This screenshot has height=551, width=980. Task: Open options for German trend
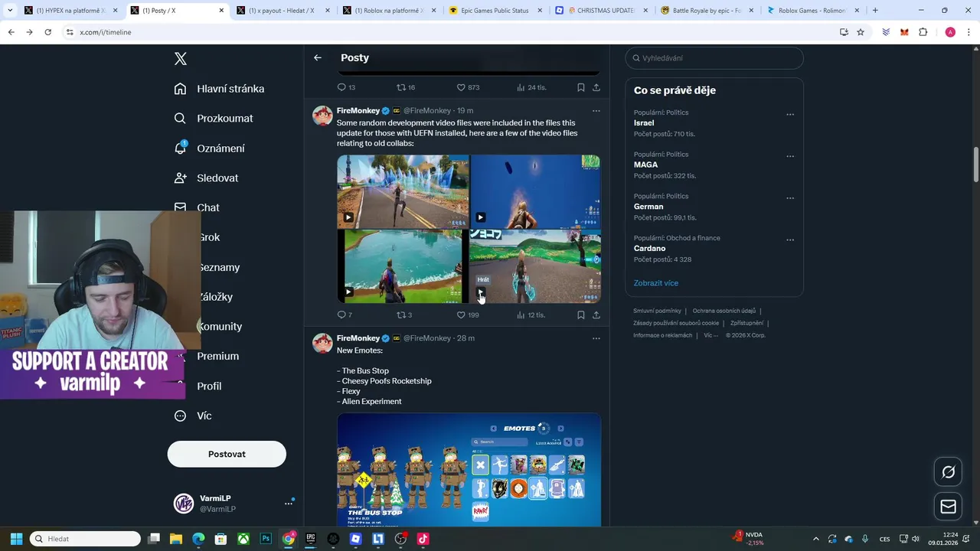pos(790,198)
